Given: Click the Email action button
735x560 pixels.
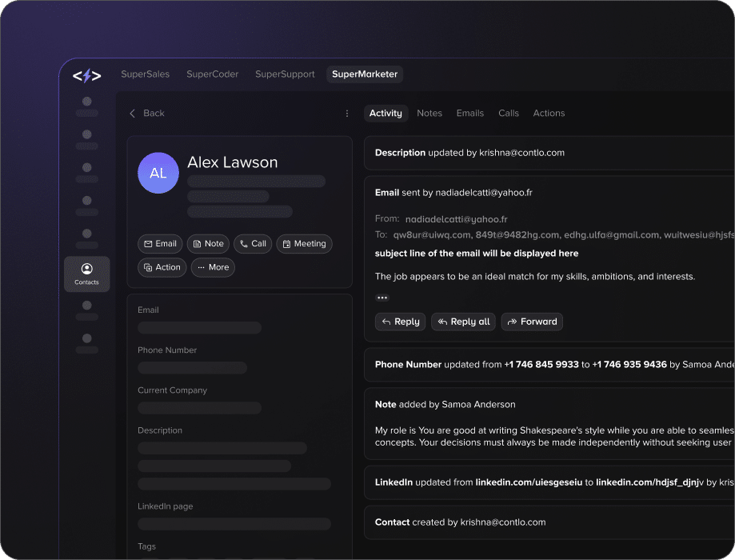Looking at the screenshot, I should [x=160, y=244].
